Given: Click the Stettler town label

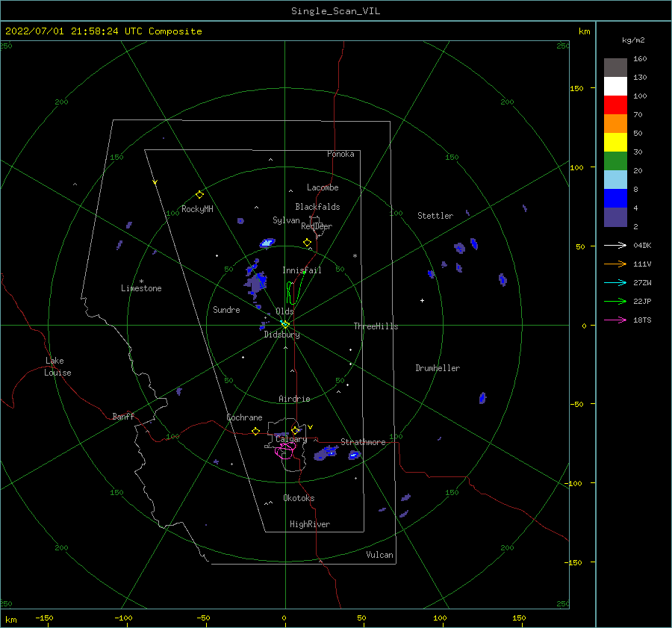Looking at the screenshot, I should (x=435, y=216).
